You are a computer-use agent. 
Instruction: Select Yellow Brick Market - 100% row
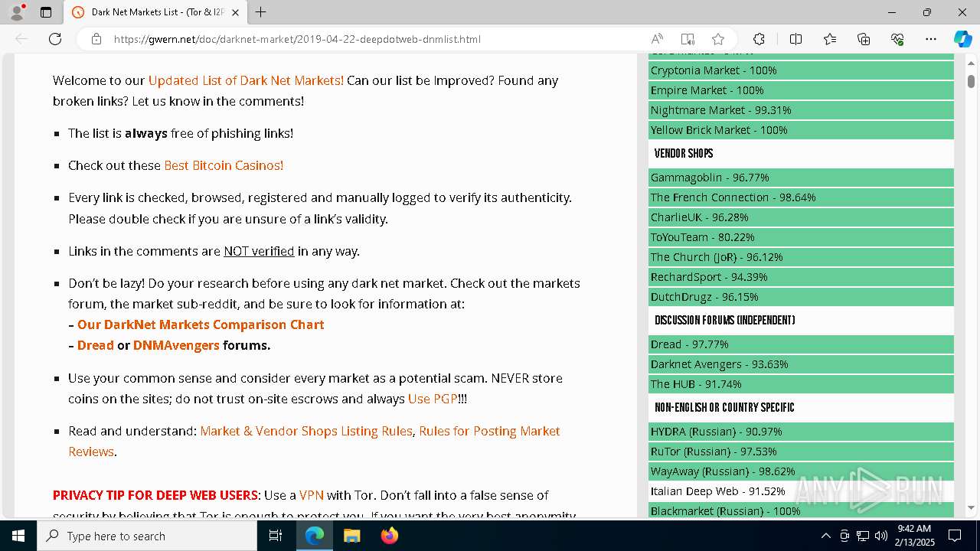801,130
